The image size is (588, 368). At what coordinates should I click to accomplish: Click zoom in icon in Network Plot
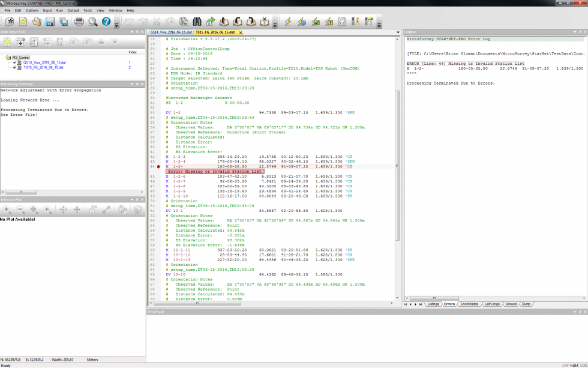pyautogui.click(x=7, y=210)
